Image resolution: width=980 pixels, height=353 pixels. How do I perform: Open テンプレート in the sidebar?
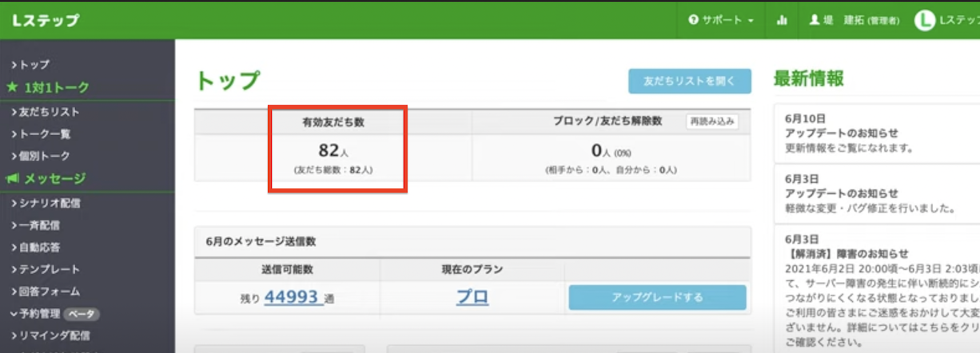pos(46,269)
